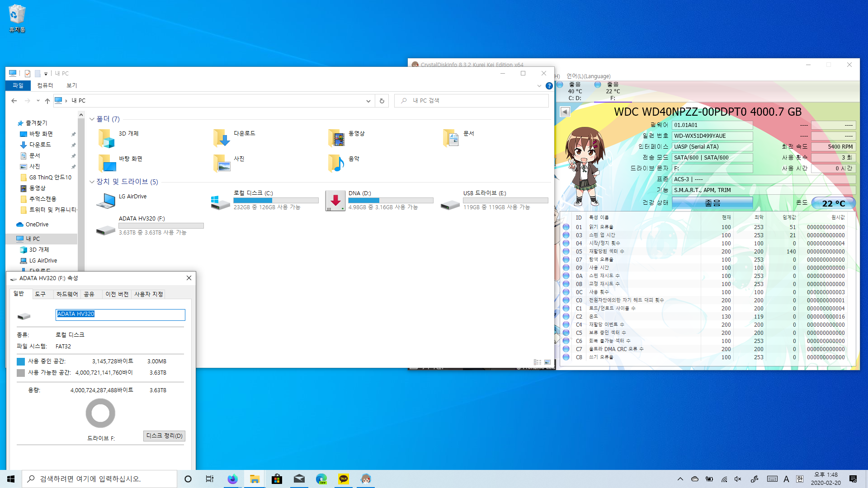Open the Local Disk (C:) drive
The width and height of the screenshot is (868, 488).
(220, 202)
